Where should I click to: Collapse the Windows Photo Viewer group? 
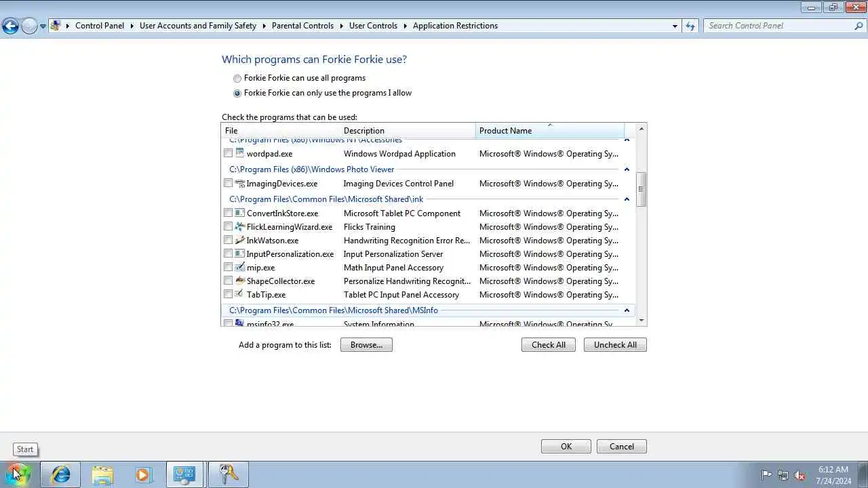pyautogui.click(x=627, y=169)
